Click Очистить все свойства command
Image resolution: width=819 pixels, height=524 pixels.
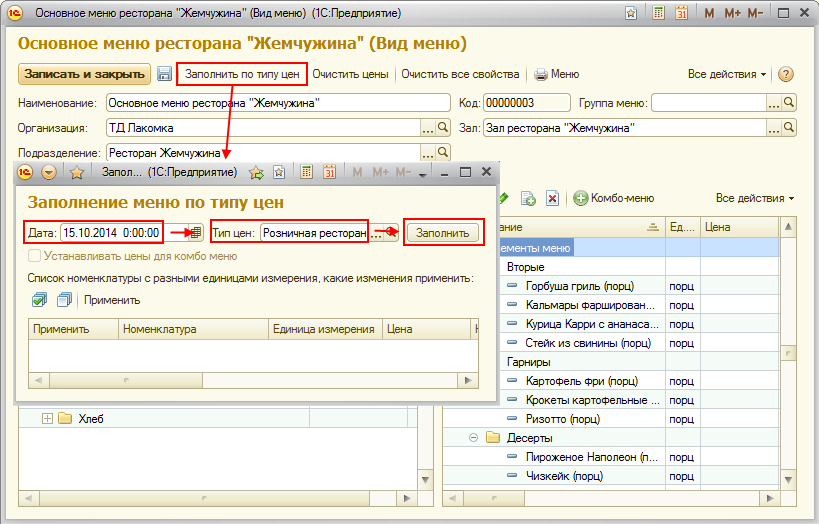pyautogui.click(x=460, y=75)
